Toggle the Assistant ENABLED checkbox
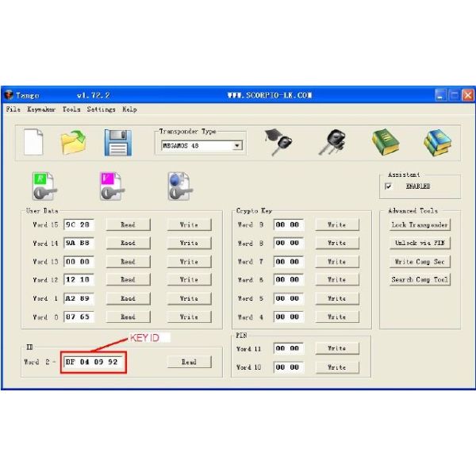This screenshot has height=476, width=476. [x=389, y=186]
